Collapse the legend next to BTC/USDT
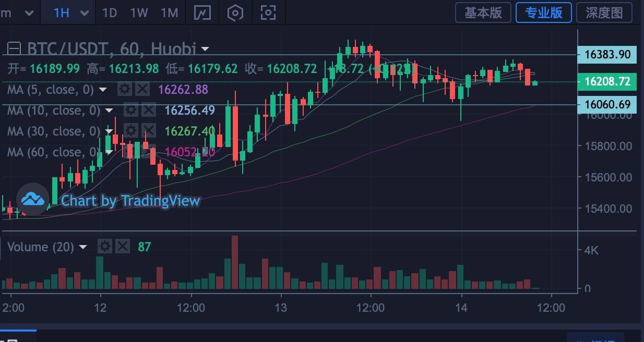This screenshot has width=644, height=342. (x=14, y=49)
